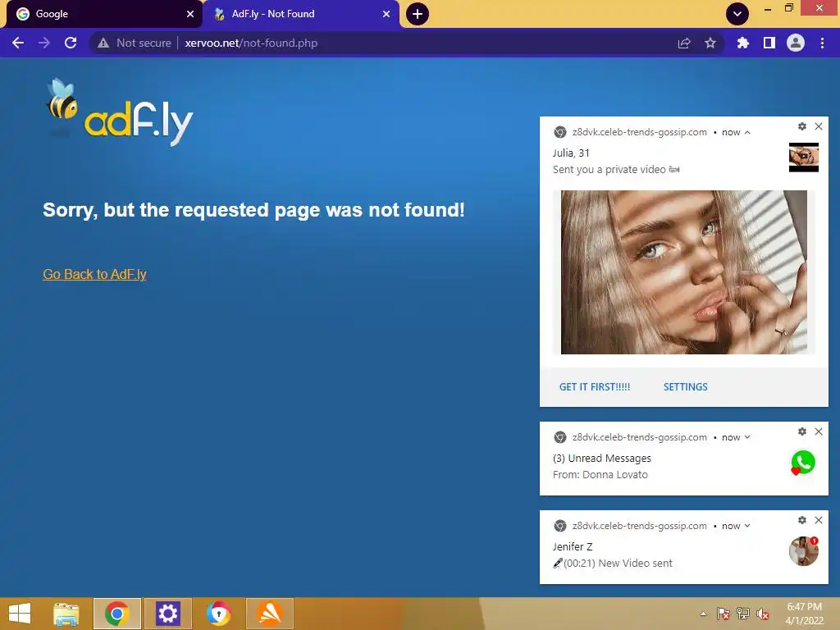Click '(00:21) New Video sent' text
The height and width of the screenshot is (630, 840).
(x=618, y=563)
